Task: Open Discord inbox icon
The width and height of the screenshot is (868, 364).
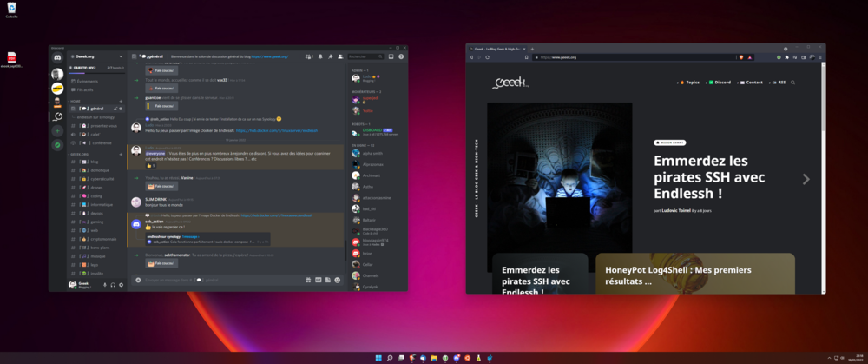Action: pyautogui.click(x=391, y=56)
